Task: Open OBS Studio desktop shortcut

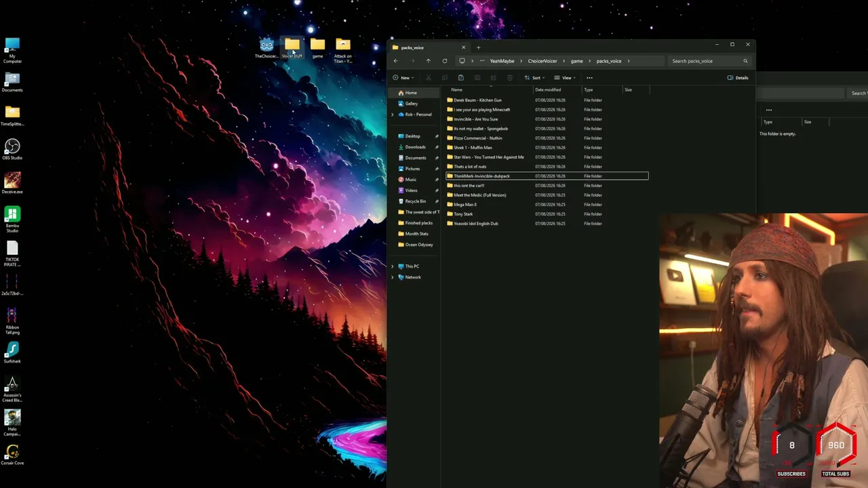Action: coord(12,150)
